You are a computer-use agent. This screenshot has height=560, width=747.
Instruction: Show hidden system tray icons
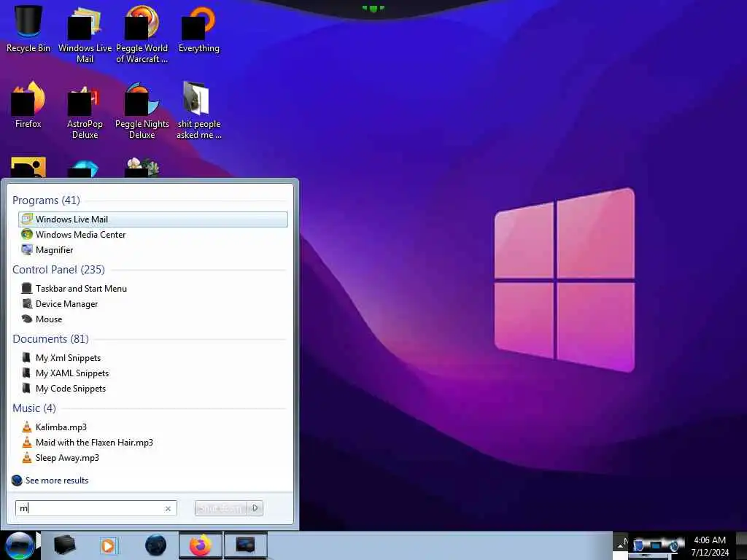point(620,545)
